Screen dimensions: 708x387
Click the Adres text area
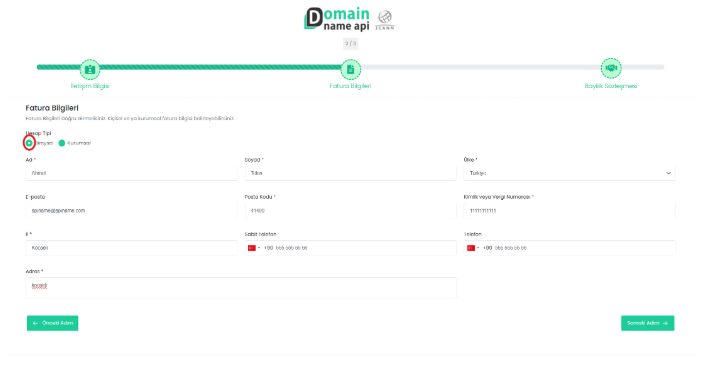coord(241,288)
